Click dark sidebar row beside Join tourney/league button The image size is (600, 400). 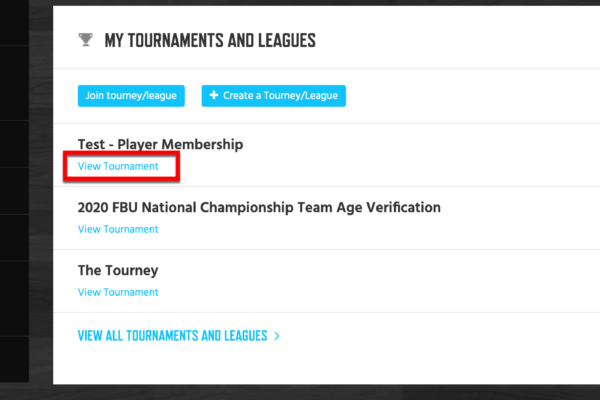point(15,83)
